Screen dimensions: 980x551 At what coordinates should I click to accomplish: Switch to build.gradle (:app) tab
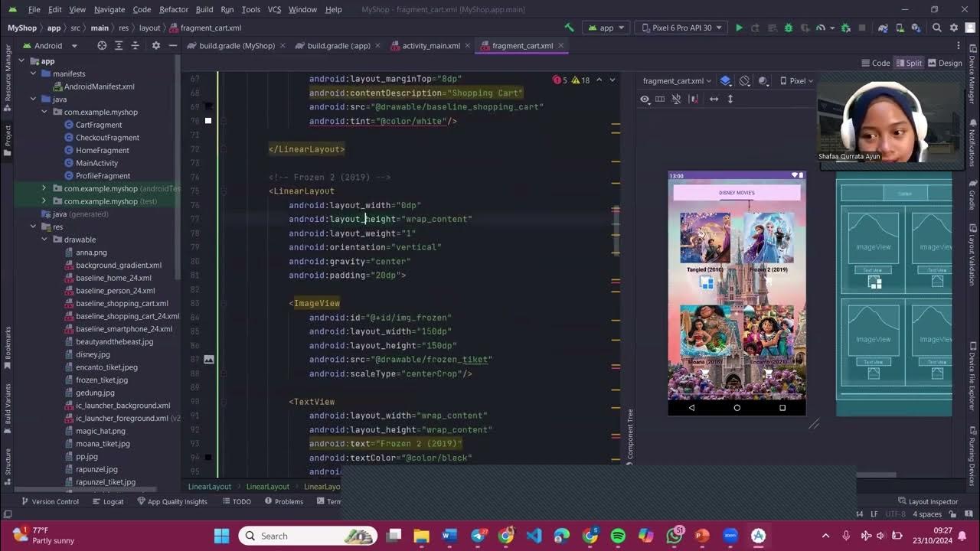[x=338, y=45]
